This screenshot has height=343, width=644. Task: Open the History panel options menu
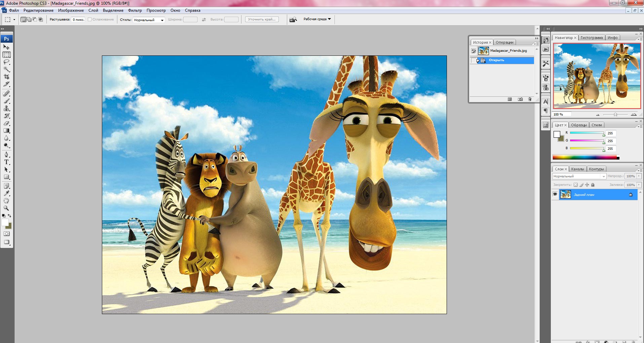coord(536,43)
